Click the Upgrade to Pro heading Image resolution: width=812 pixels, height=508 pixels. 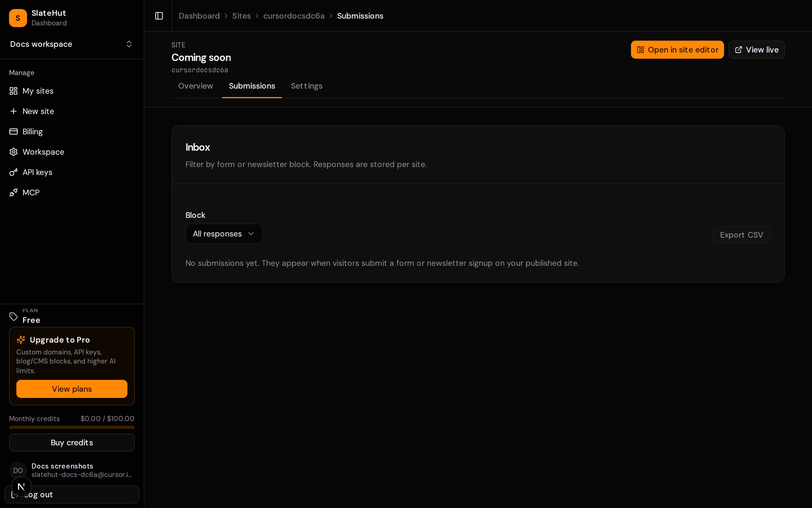60,340
